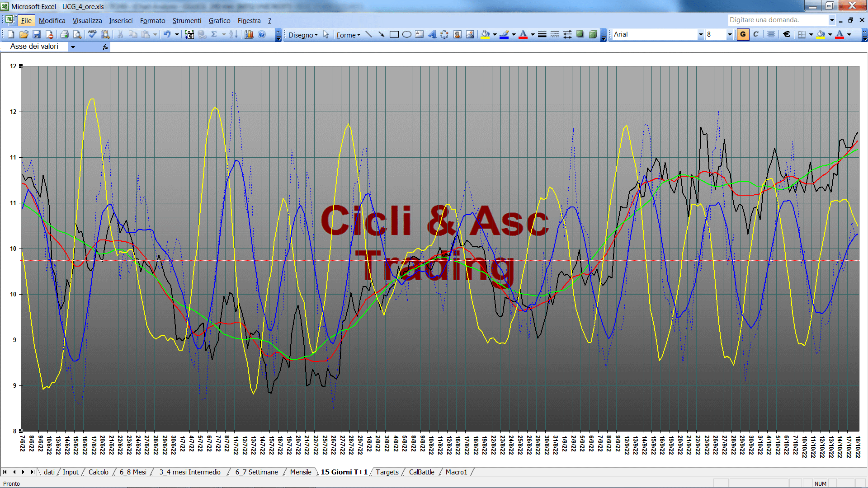
Task: Select the Arrow drawing tool
Action: [x=382, y=34]
